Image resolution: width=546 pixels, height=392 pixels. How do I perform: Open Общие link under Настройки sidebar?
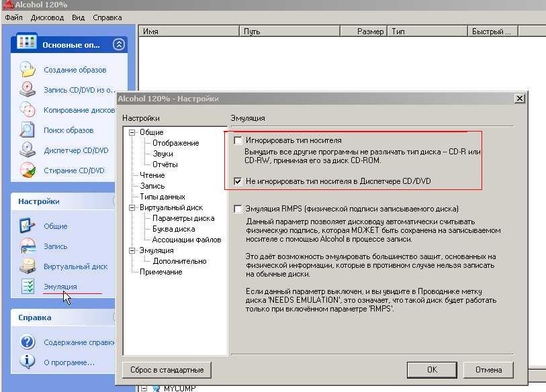point(55,226)
